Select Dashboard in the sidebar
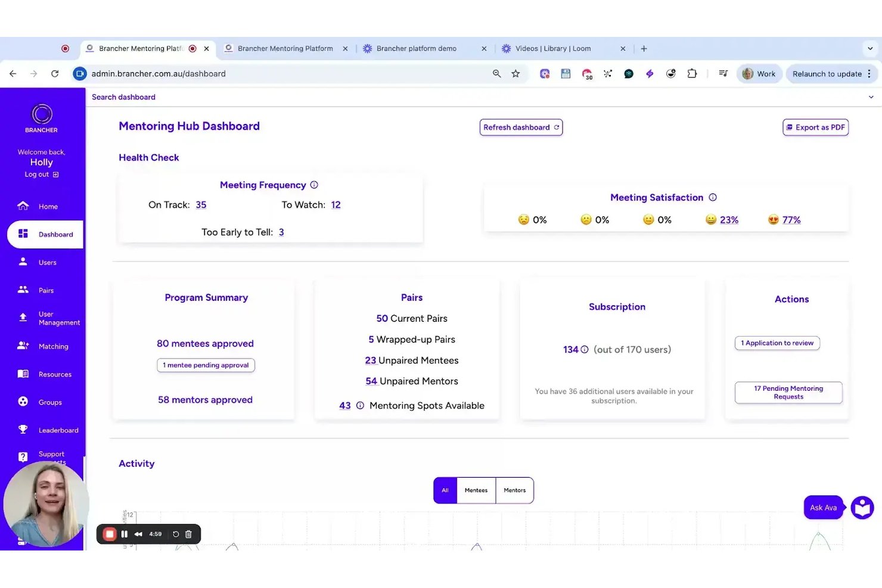The image size is (882, 588). 45,234
